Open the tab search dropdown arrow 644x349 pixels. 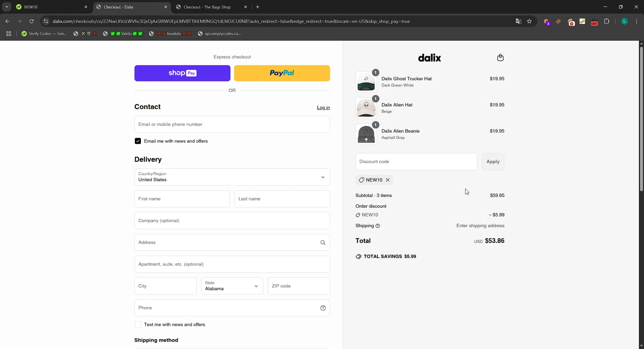6,7
